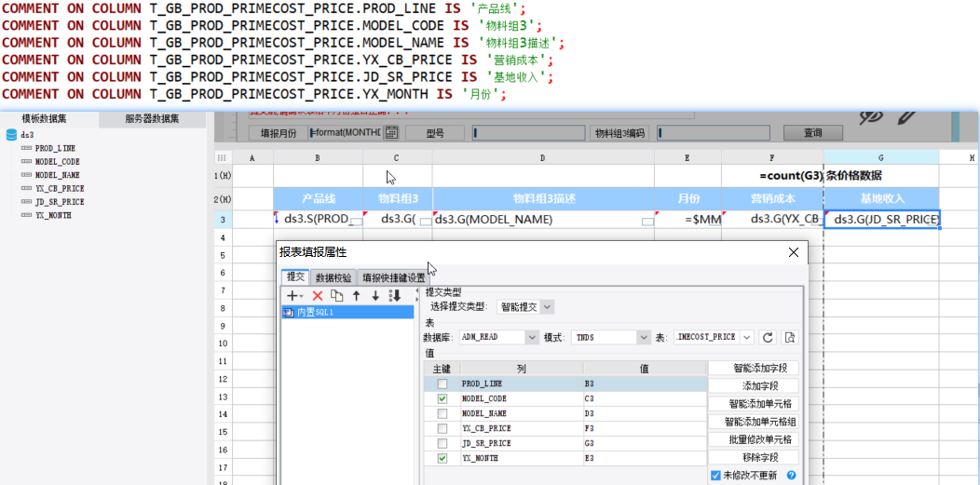Select the JD_SR_PRICE field under ds3
Image resolution: width=980 pixels, height=485 pixels.
[x=59, y=202]
